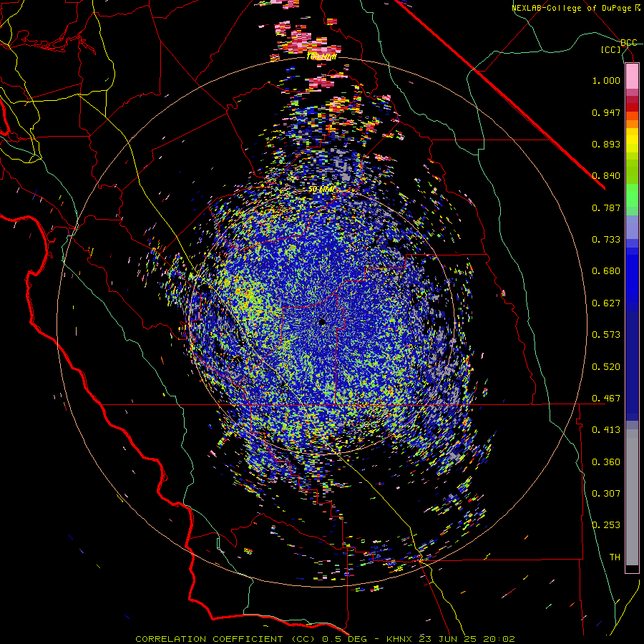Click the 0.253 legend value
The image size is (644, 644).
pos(606,525)
